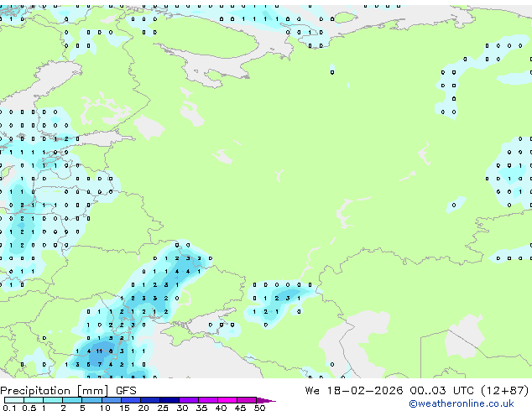Image resolution: width=532 pixels, height=411 pixels.
Task: Select the 'Precipitation [mm] GFS' title text
Action: point(68,391)
